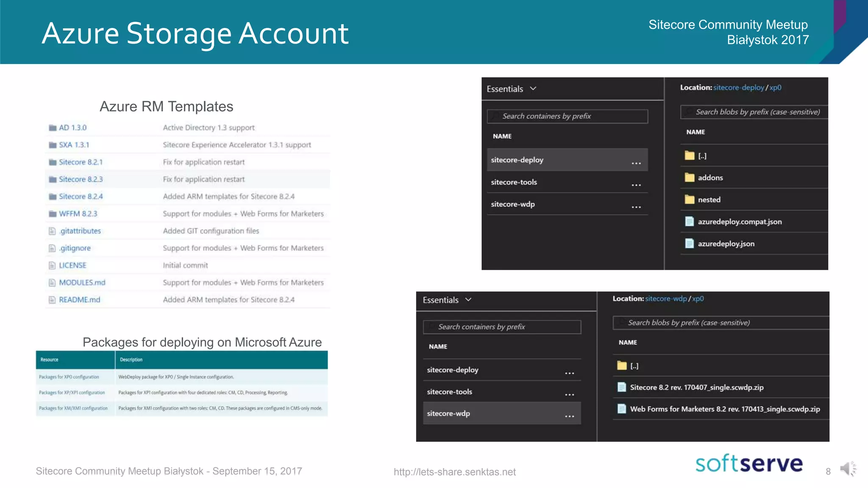Open ellipsis menu for selected sitecore-wdp container
This screenshot has width=868, height=488.
click(x=570, y=416)
